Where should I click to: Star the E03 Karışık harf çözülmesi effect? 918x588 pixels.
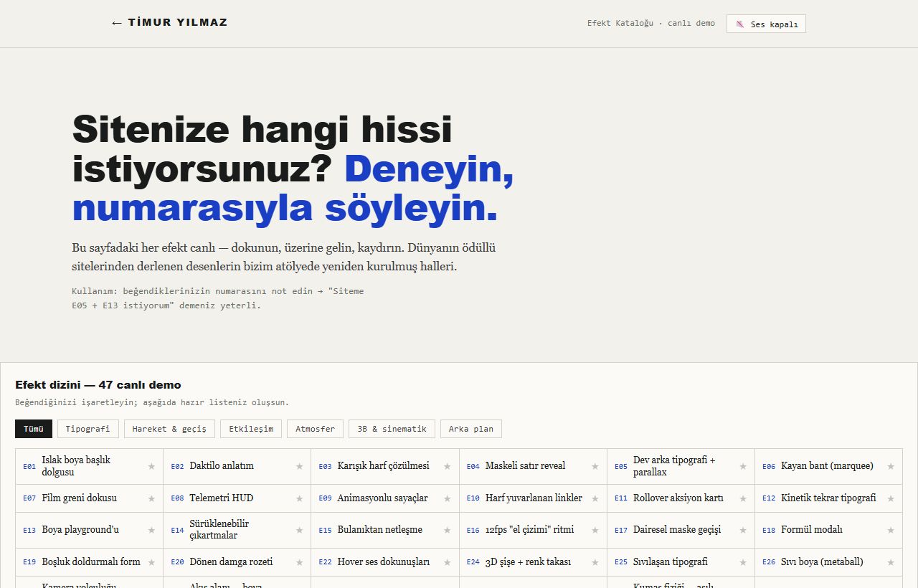(x=447, y=466)
